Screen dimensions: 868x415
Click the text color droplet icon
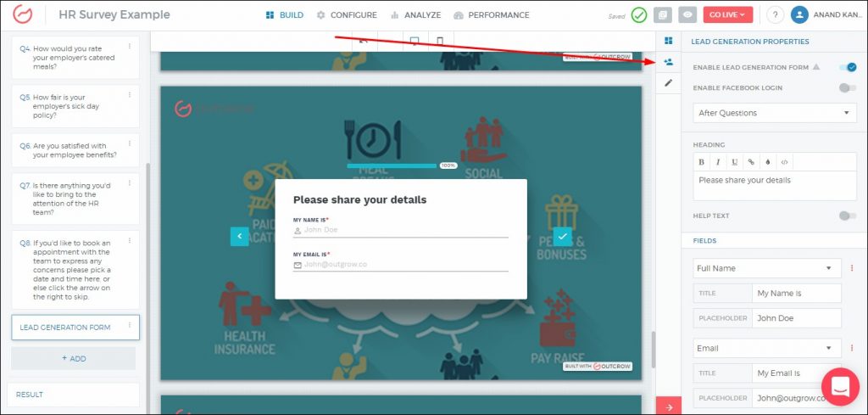[x=767, y=161]
